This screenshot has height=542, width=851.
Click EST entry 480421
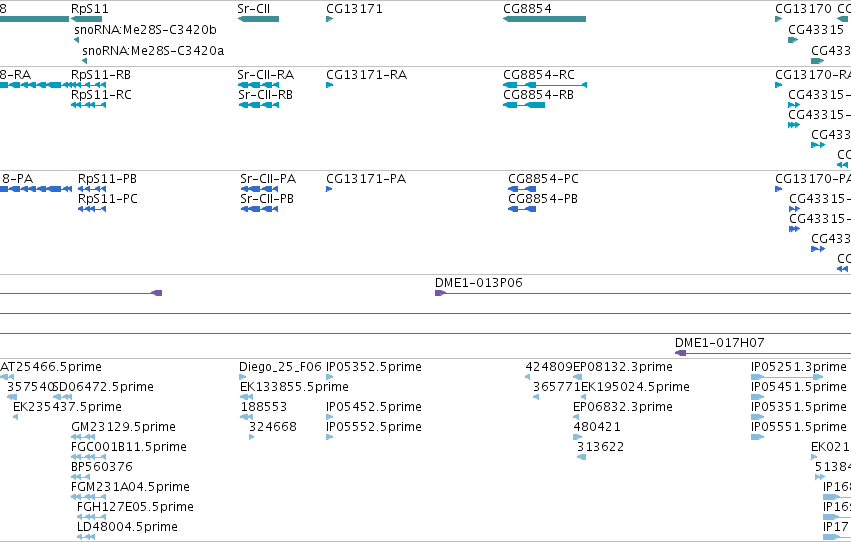596,428
